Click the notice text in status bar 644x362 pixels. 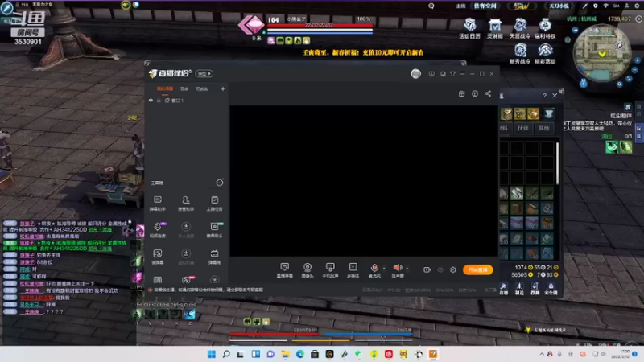click(x=208, y=290)
